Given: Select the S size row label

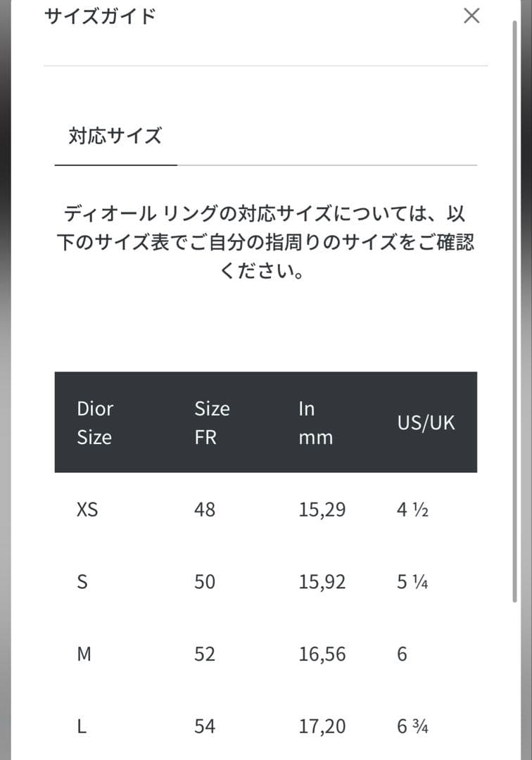Looking at the screenshot, I should pos(82,582).
